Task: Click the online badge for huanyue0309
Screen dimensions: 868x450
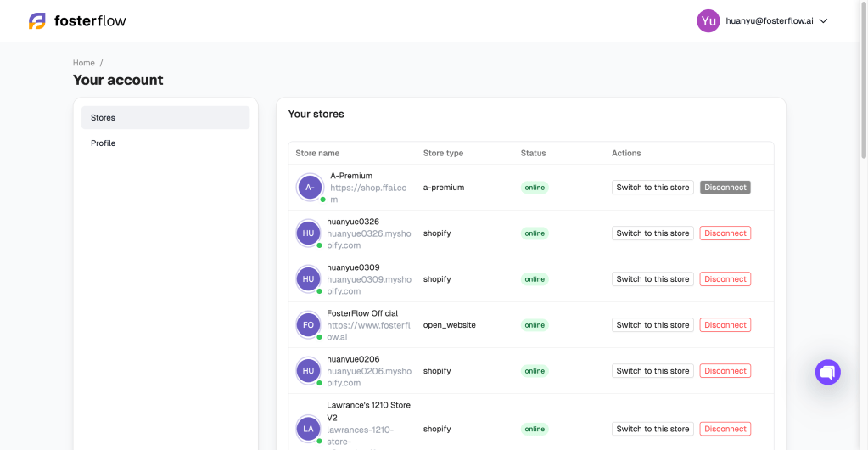Action: click(x=535, y=279)
